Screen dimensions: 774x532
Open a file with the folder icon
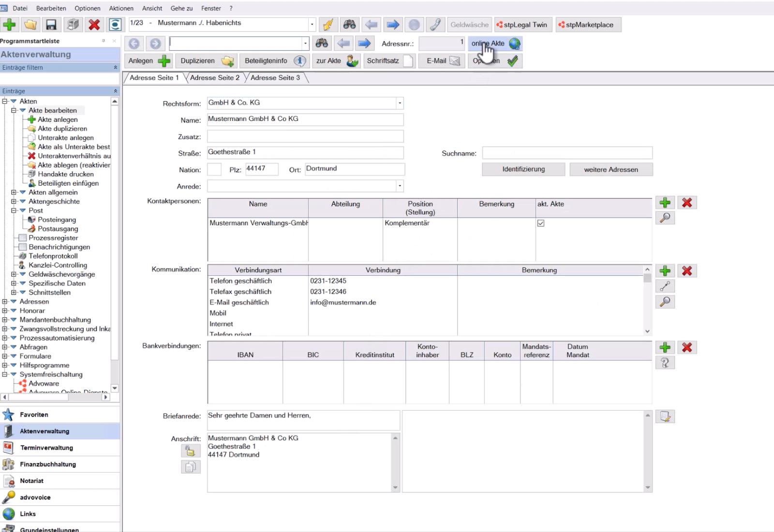pyautogui.click(x=30, y=25)
